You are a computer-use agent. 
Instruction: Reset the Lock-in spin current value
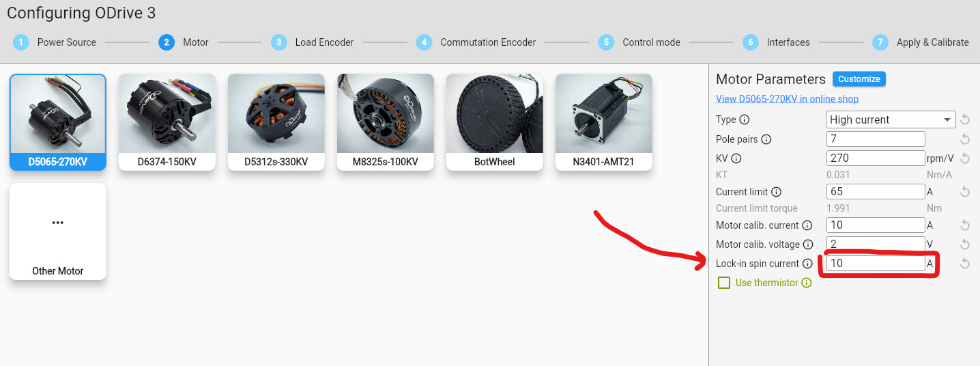tap(965, 264)
